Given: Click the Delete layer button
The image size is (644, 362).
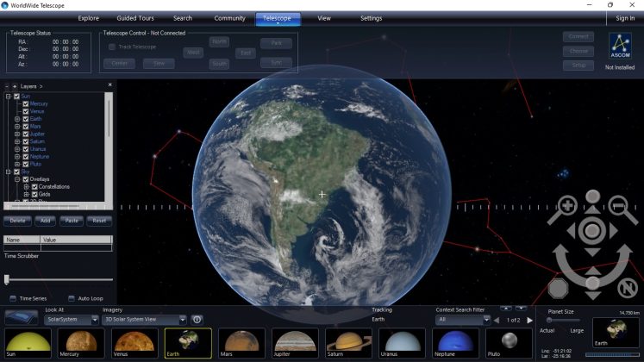Looking at the screenshot, I should [17, 221].
